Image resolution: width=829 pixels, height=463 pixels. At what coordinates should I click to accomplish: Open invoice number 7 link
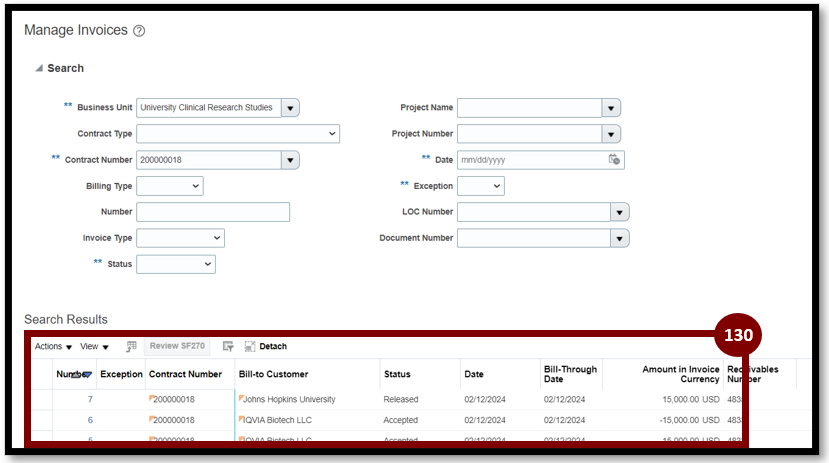point(90,400)
